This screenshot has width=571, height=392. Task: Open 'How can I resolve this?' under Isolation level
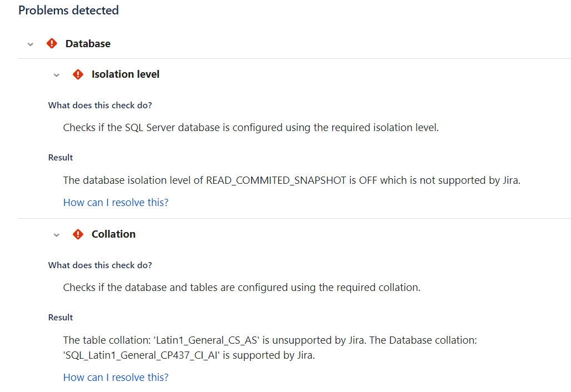(x=116, y=202)
